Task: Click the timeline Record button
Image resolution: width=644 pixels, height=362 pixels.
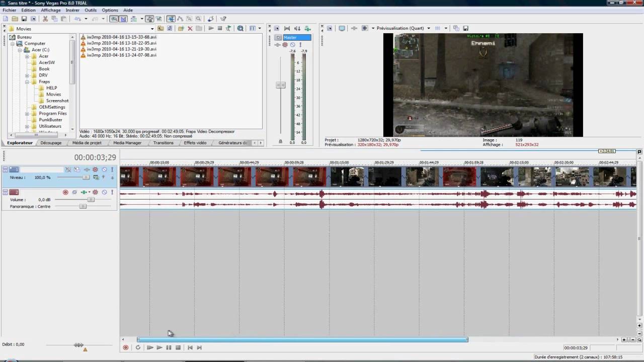Action: [126, 347]
